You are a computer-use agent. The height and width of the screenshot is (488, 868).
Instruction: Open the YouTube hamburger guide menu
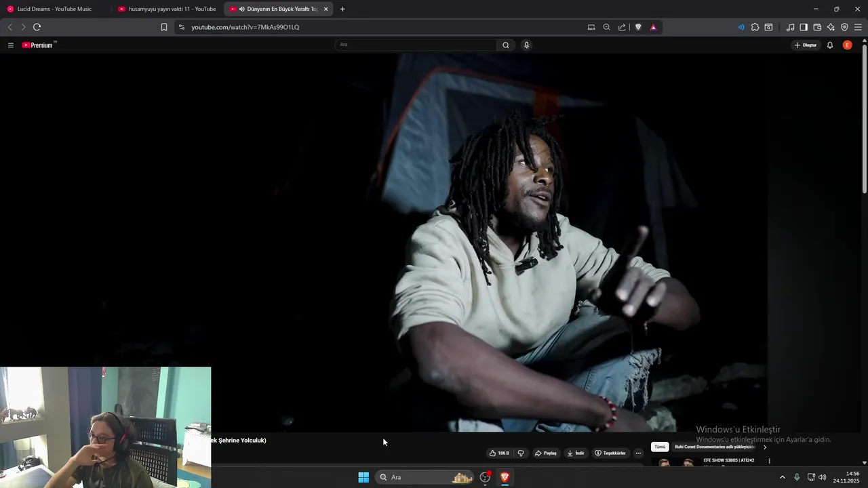11,45
